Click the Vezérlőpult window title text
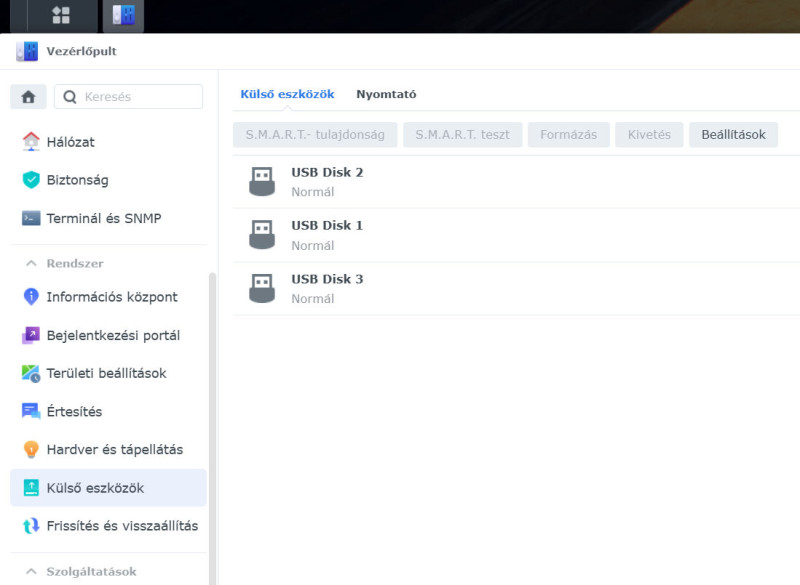 (x=82, y=51)
